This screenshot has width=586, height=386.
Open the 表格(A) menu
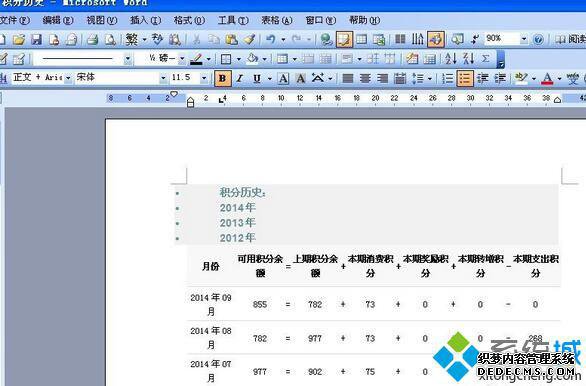pos(277,20)
